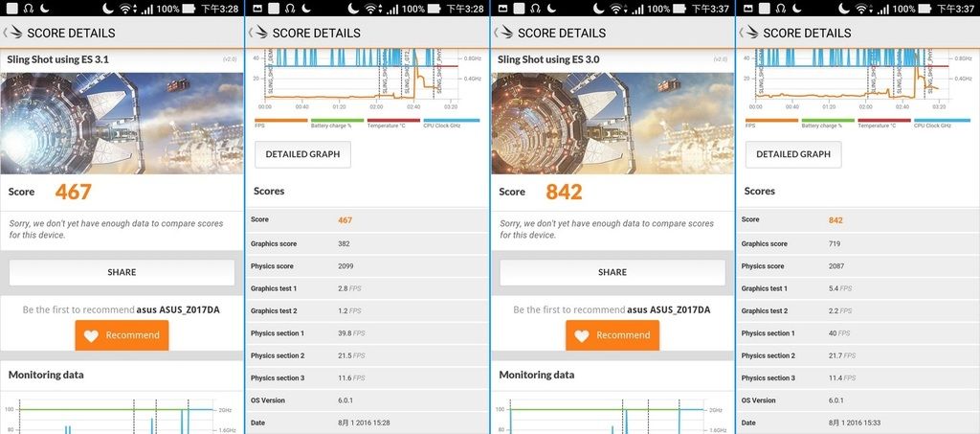Select the Physics section 3 row showing 11.6 FPS
The image size is (980, 434).
tap(366, 378)
